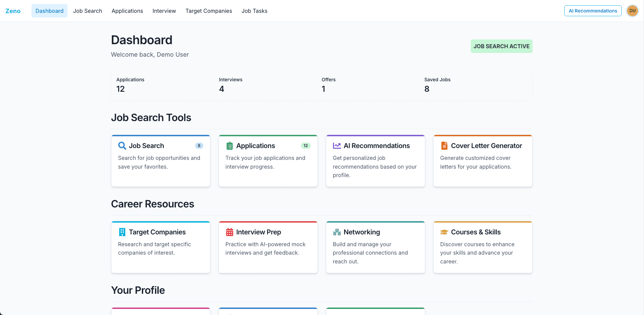Image resolution: width=644 pixels, height=315 pixels.
Task: Click the Interviews stat value 4
Action: click(x=222, y=89)
